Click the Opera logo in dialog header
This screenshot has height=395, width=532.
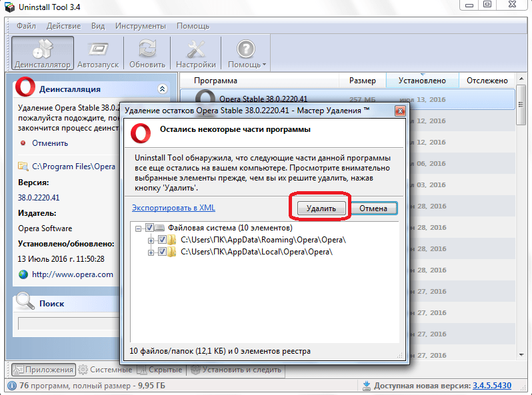[140, 133]
